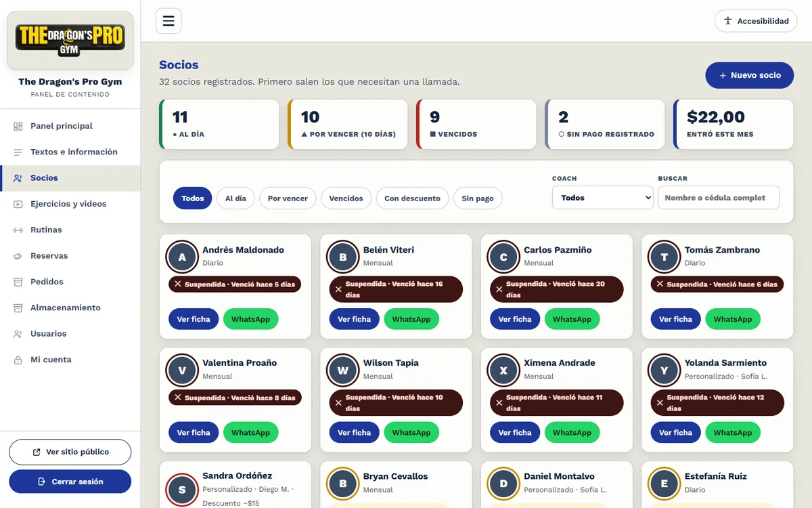Click Andrés Maldonado's avatar
The width and height of the screenshot is (812, 508).
(x=182, y=257)
